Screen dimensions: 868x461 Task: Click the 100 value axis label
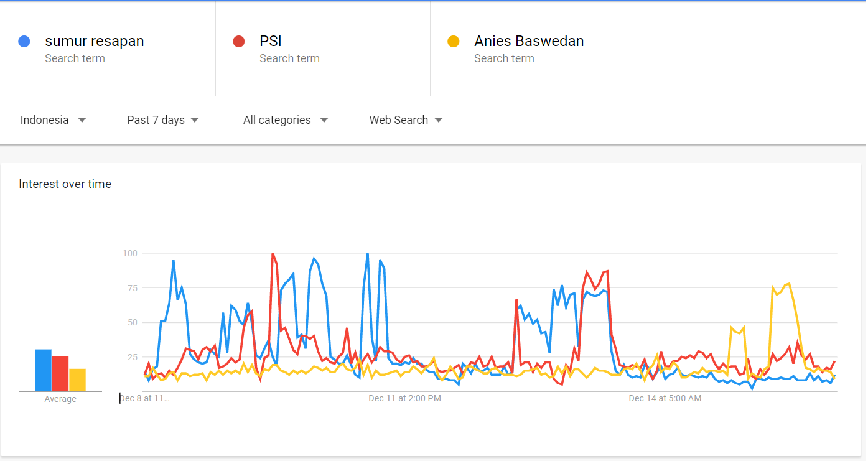(129, 253)
